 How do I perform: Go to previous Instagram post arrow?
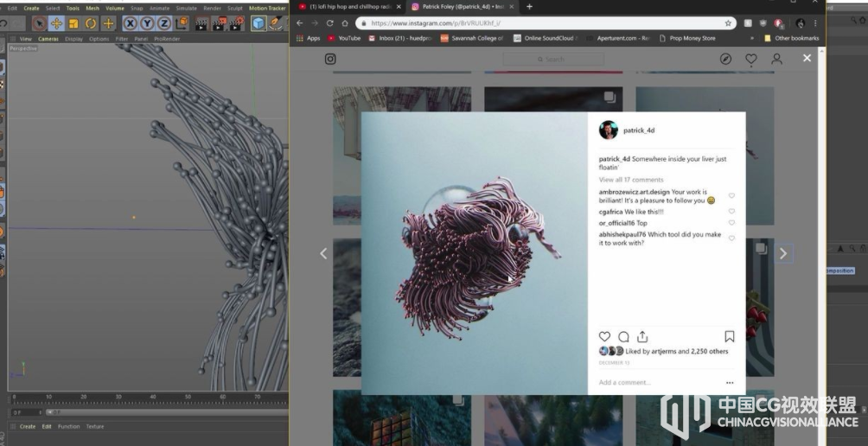pyautogui.click(x=323, y=253)
